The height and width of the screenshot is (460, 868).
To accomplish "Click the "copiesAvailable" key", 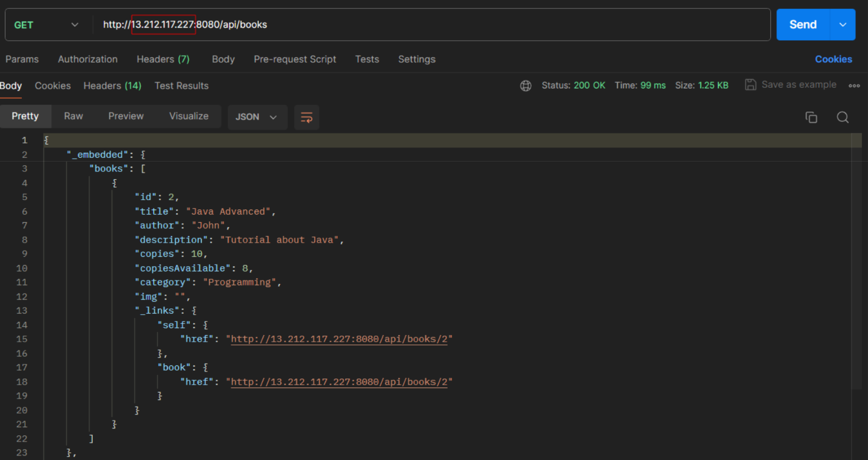I will click(x=182, y=268).
